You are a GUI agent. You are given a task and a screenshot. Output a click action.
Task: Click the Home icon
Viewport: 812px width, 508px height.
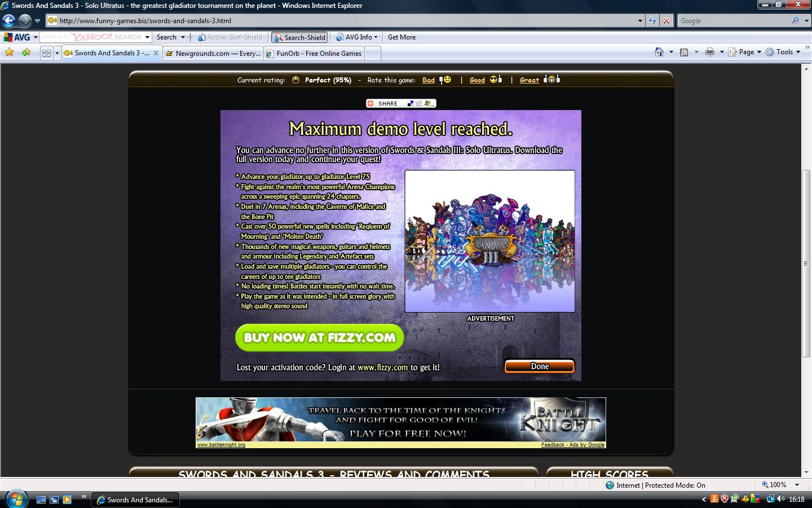coord(659,52)
